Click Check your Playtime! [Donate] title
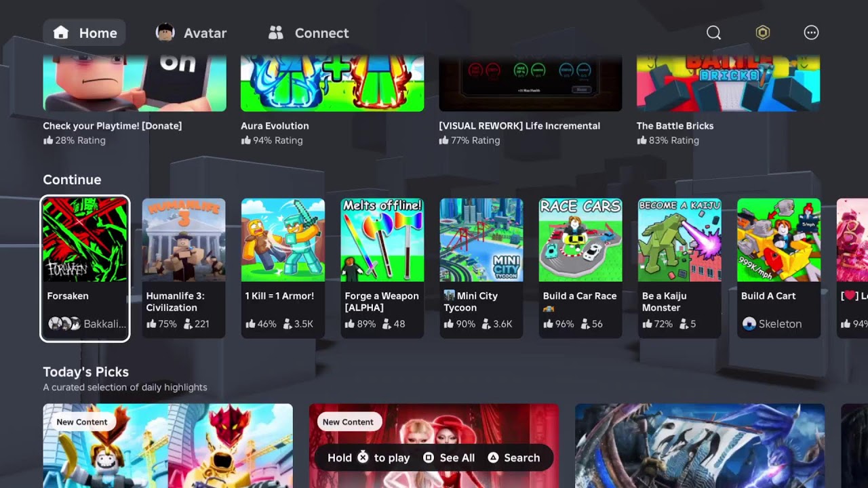Image resolution: width=868 pixels, height=488 pixels. (113, 126)
